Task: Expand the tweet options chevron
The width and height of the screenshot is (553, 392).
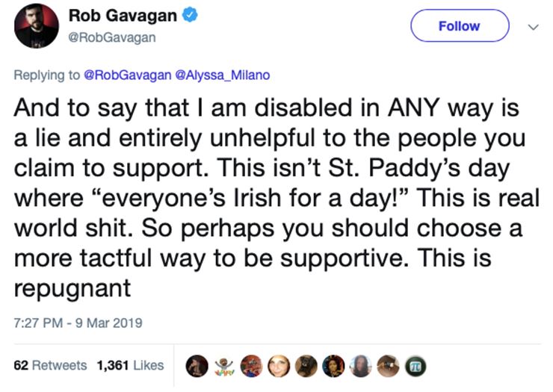Action: 533,26
